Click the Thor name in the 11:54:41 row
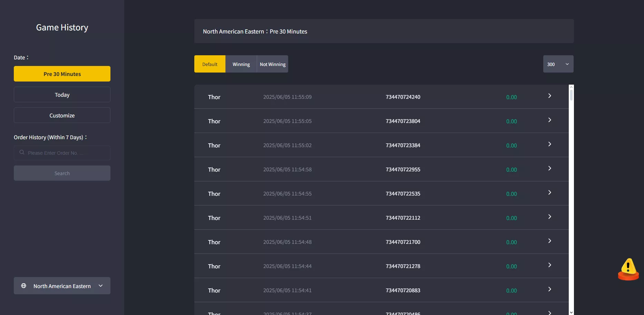The height and width of the screenshot is (315, 644). coord(214,290)
